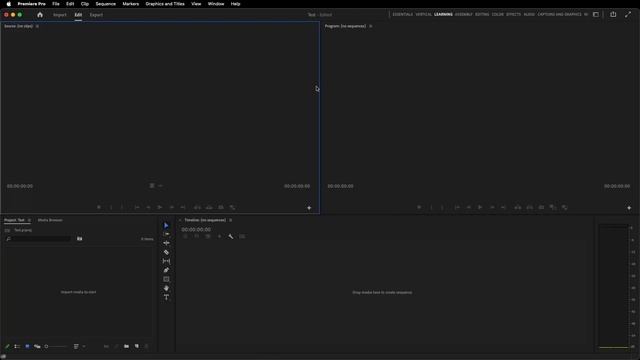
Task: Click the Quick Export share icon
Action: pos(613,14)
